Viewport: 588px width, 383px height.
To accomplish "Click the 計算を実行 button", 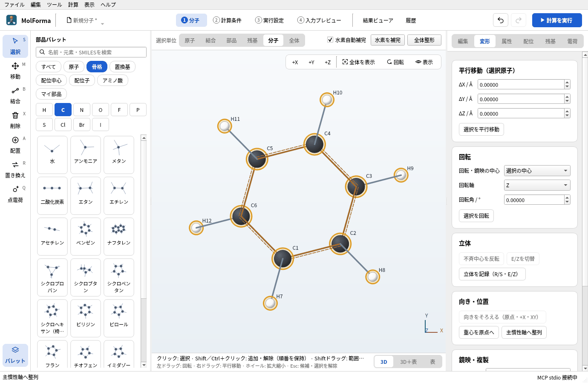I will (557, 20).
